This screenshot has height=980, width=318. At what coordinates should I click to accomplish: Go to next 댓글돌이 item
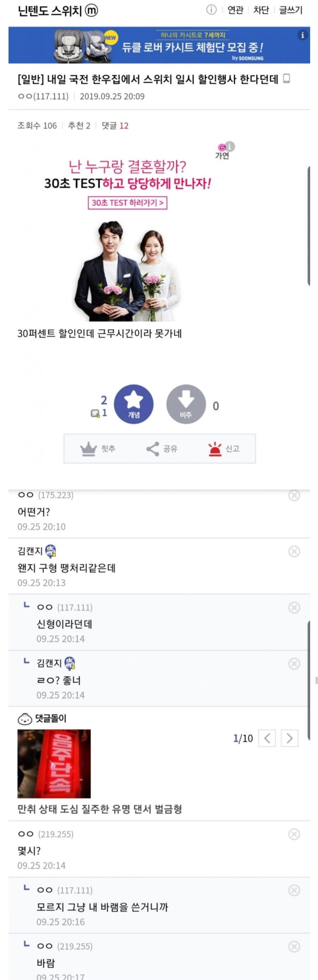(289, 739)
